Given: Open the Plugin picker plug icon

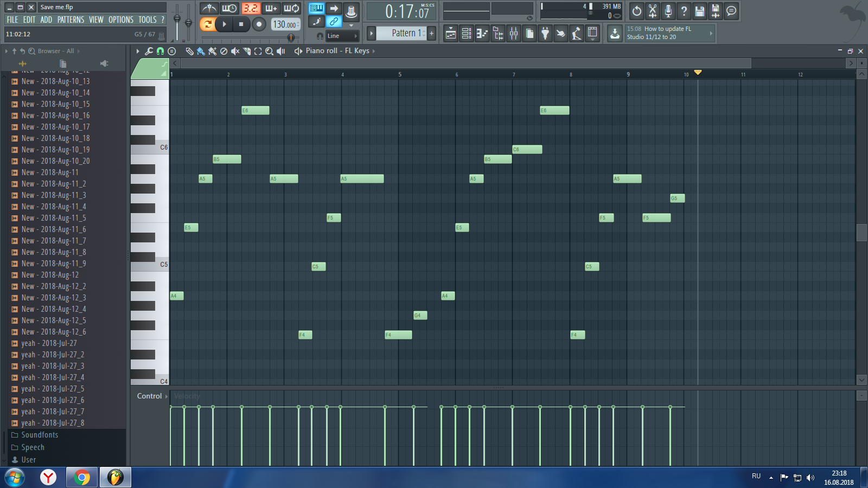Looking at the screenshot, I should [545, 34].
